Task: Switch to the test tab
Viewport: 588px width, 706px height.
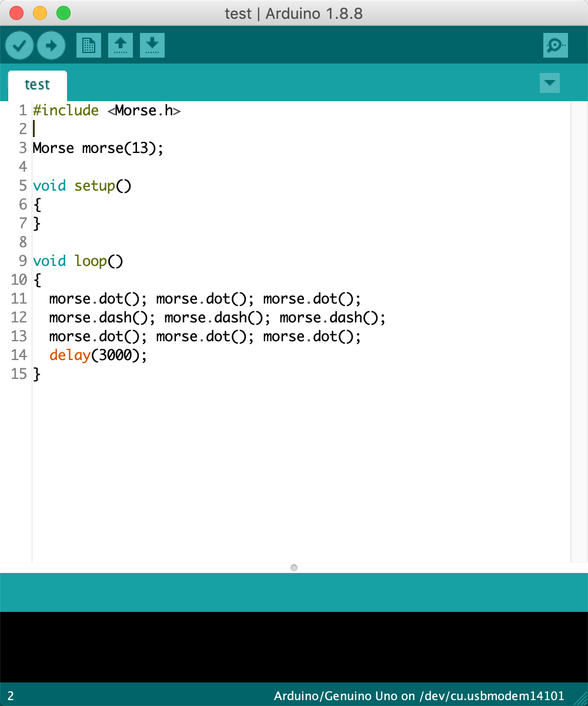Action: click(37, 85)
